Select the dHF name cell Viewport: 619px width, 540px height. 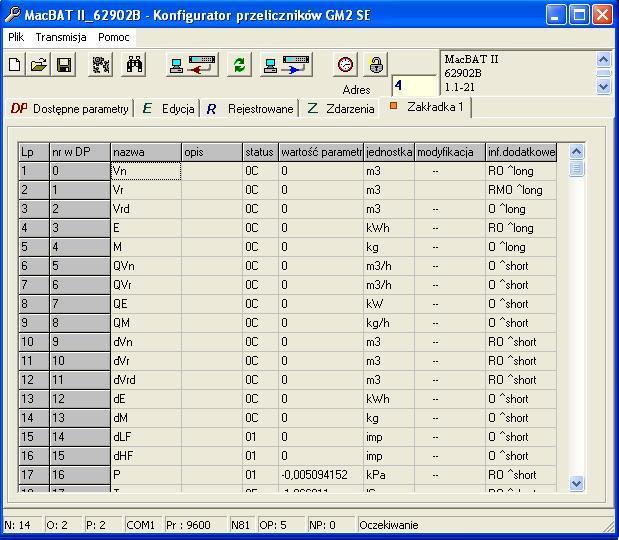click(x=146, y=456)
